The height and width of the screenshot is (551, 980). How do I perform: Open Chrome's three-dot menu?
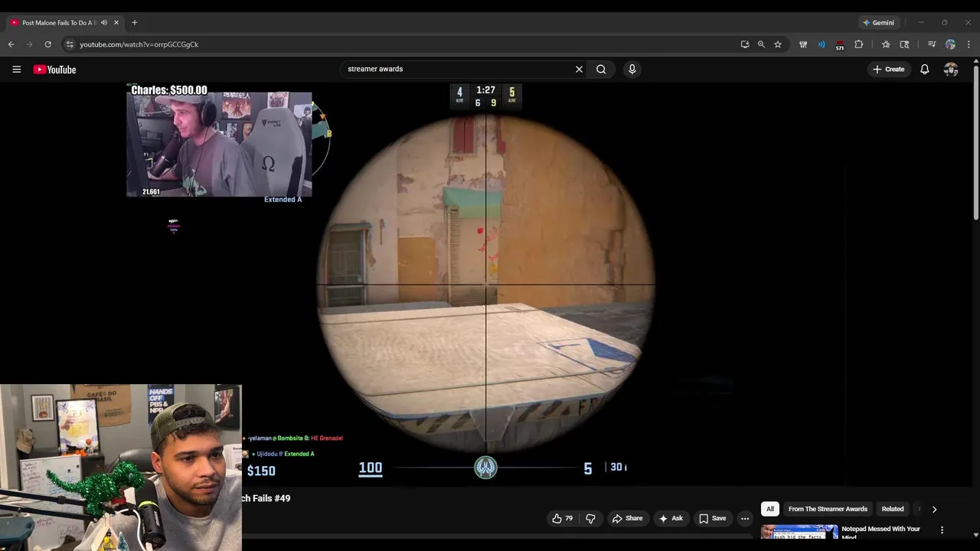[969, 44]
